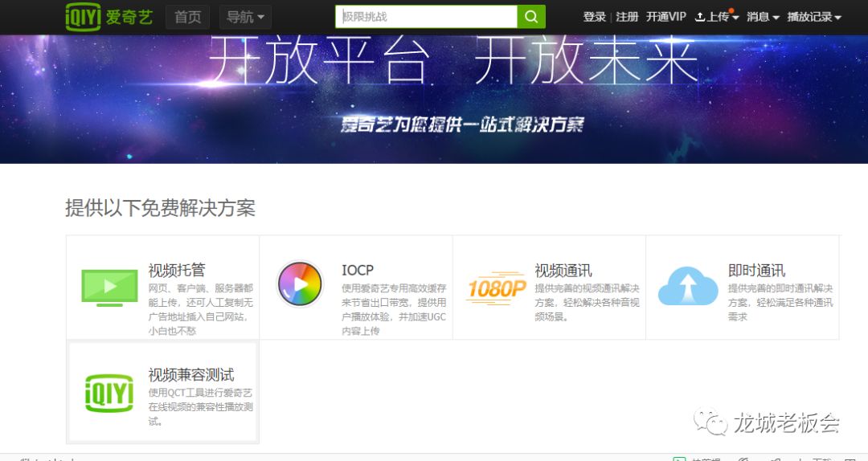Open the 导航 dropdown menu
The width and height of the screenshot is (868, 461).
pos(245,17)
